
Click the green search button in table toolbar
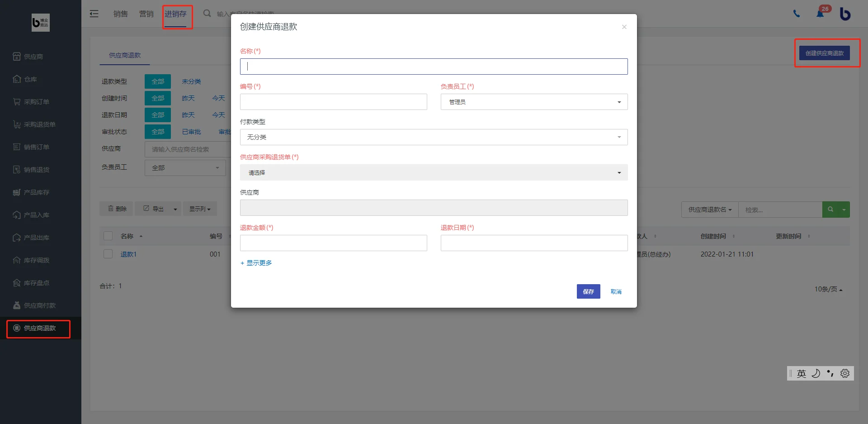pyautogui.click(x=830, y=210)
